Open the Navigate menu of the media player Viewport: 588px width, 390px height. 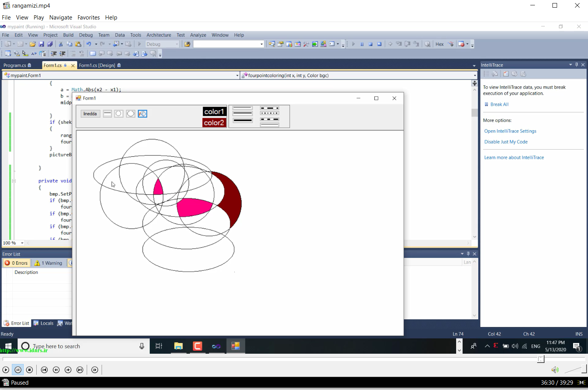(61, 18)
